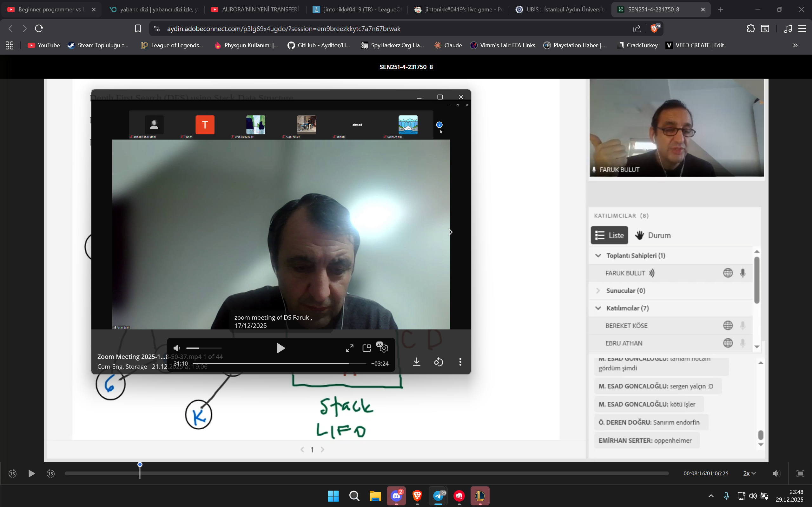Collapse the Toplantı Sahipleri group
The width and height of the screenshot is (812, 507).
(x=598, y=256)
